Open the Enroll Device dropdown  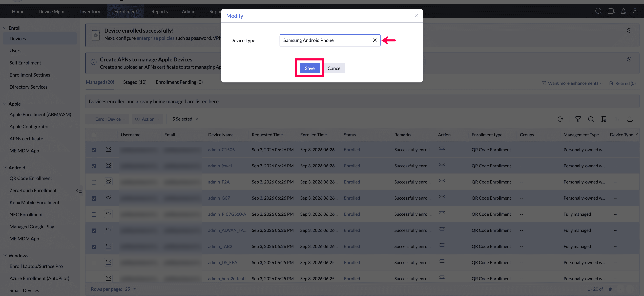(107, 119)
